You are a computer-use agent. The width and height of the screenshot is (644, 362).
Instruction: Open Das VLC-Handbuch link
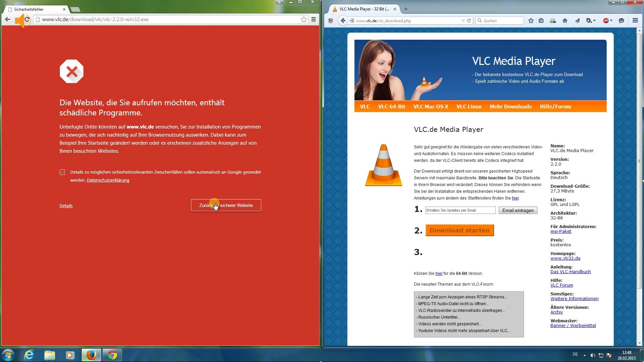coord(570,271)
